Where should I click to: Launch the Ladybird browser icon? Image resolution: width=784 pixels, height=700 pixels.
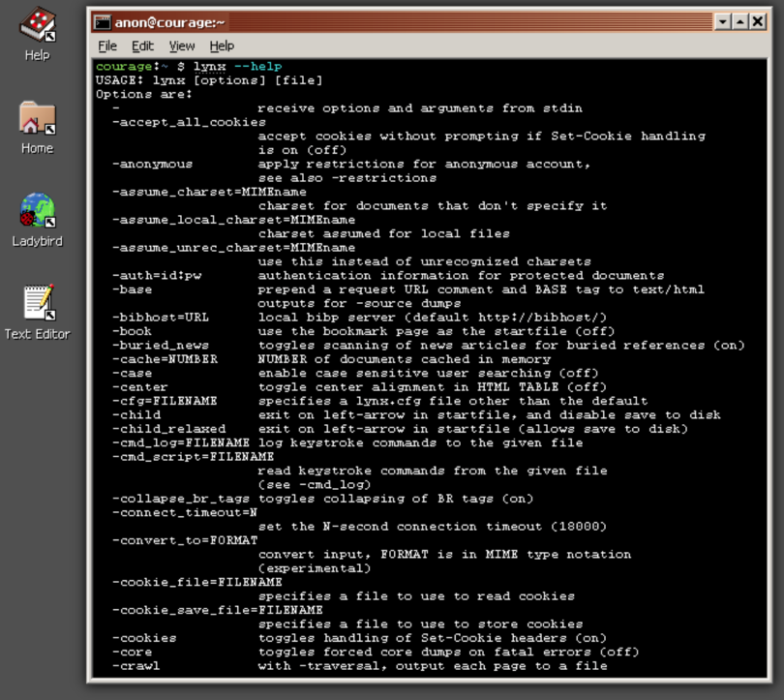tap(38, 220)
